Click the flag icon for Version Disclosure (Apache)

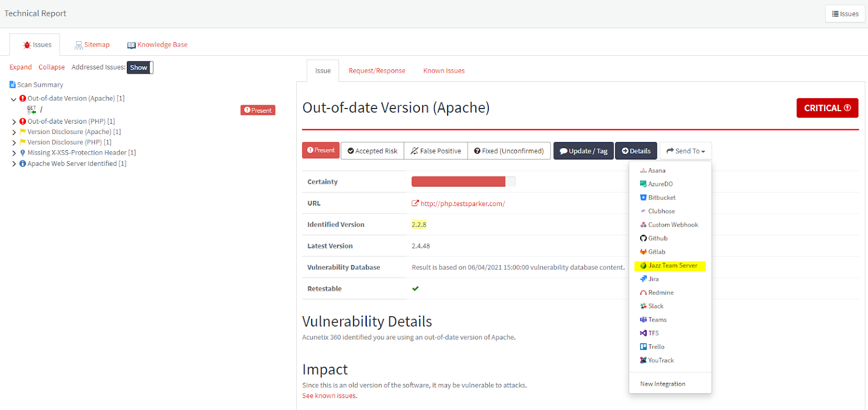pyautogui.click(x=23, y=132)
